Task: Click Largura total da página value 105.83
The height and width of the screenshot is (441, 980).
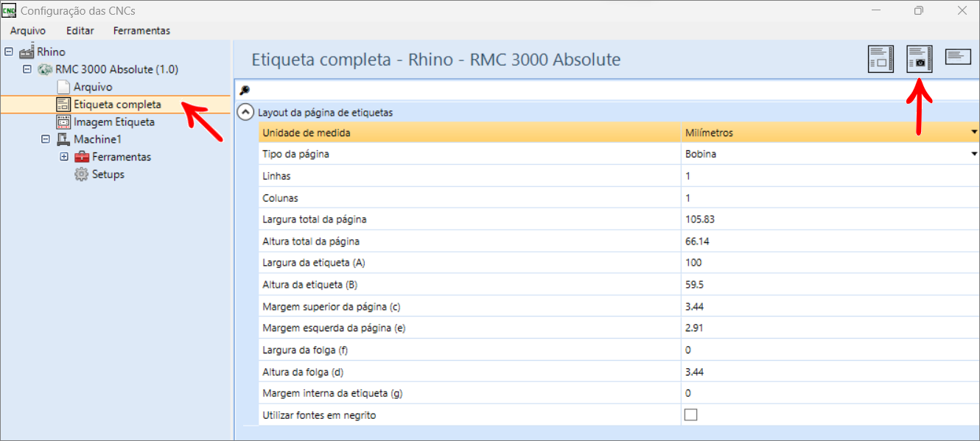Action: point(830,219)
